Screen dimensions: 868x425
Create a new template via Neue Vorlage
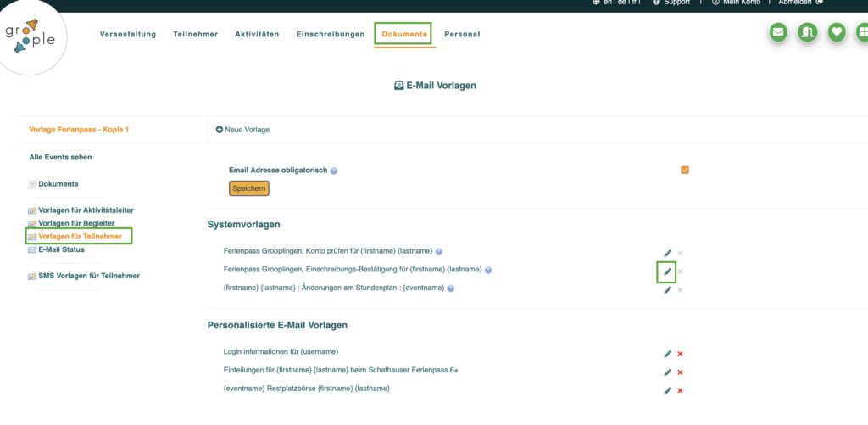pos(242,130)
